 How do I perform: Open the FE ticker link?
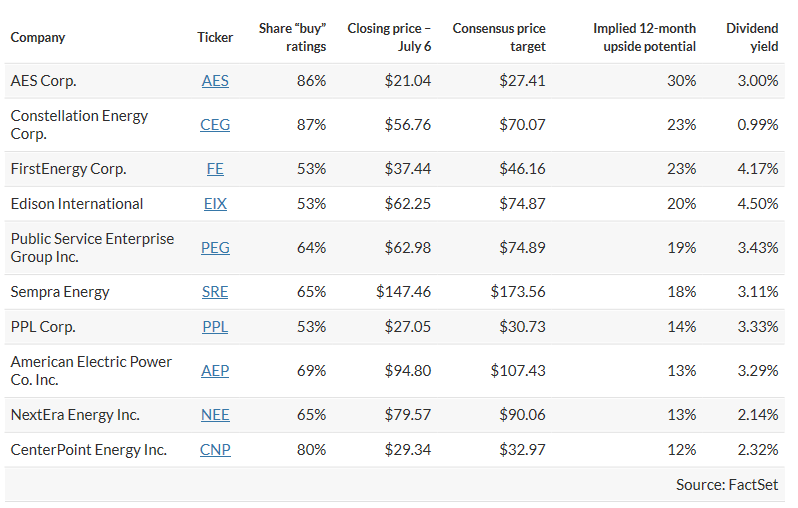point(215,169)
